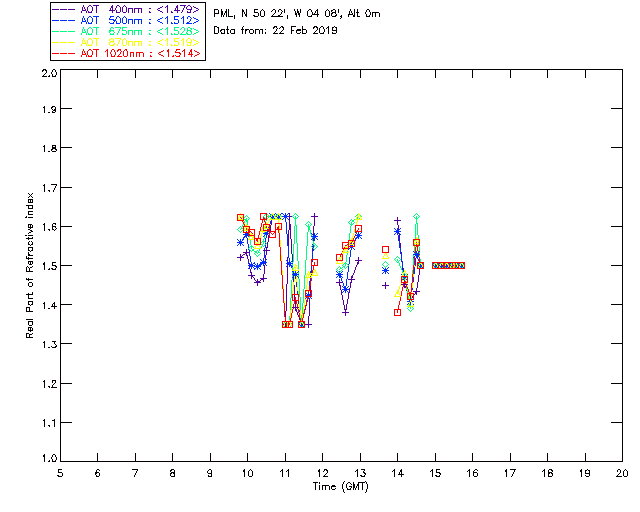
Task: Click the y-axis value 1.7
Action: tap(49, 188)
